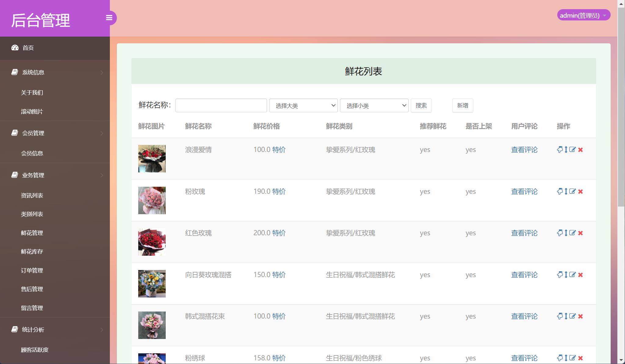The width and height of the screenshot is (625, 364).
Task: Click the edit icon for 韩式混搭花束
Action: (573, 316)
